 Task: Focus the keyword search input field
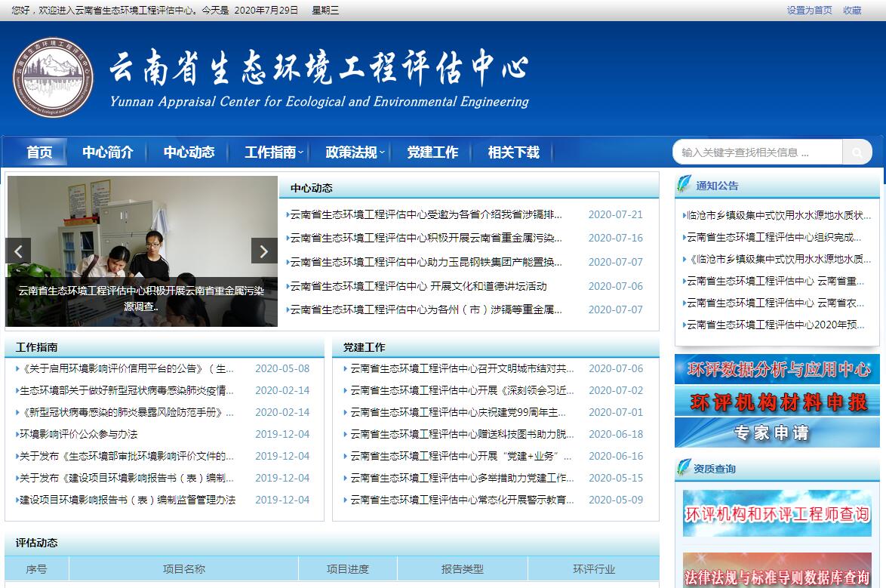tap(756, 152)
